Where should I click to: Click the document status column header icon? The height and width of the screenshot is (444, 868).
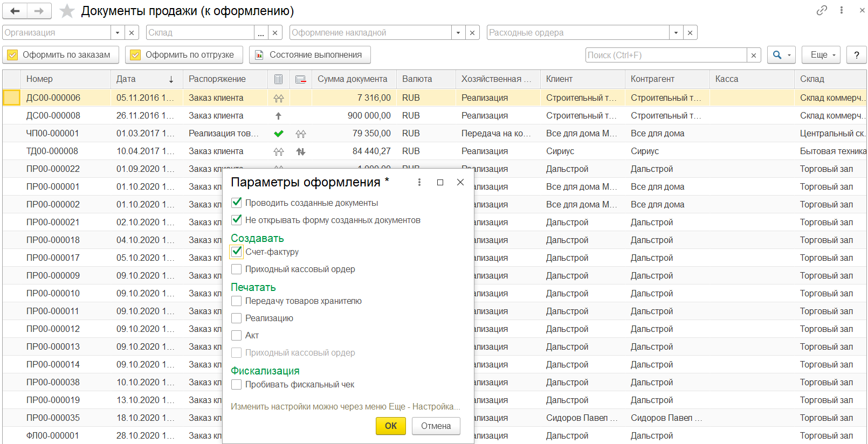(x=278, y=79)
